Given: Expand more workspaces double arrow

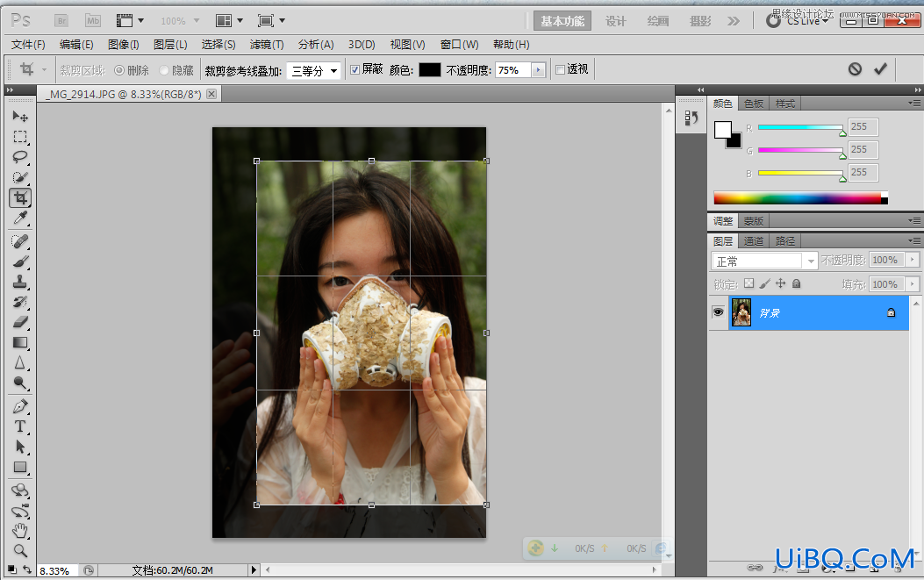Looking at the screenshot, I should point(733,21).
